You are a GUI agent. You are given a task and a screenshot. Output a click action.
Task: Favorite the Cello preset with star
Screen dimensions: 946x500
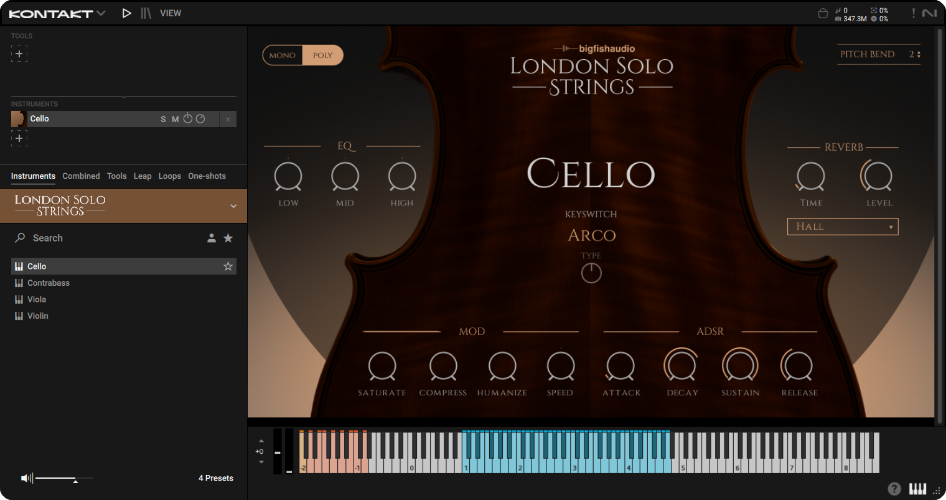(x=228, y=266)
